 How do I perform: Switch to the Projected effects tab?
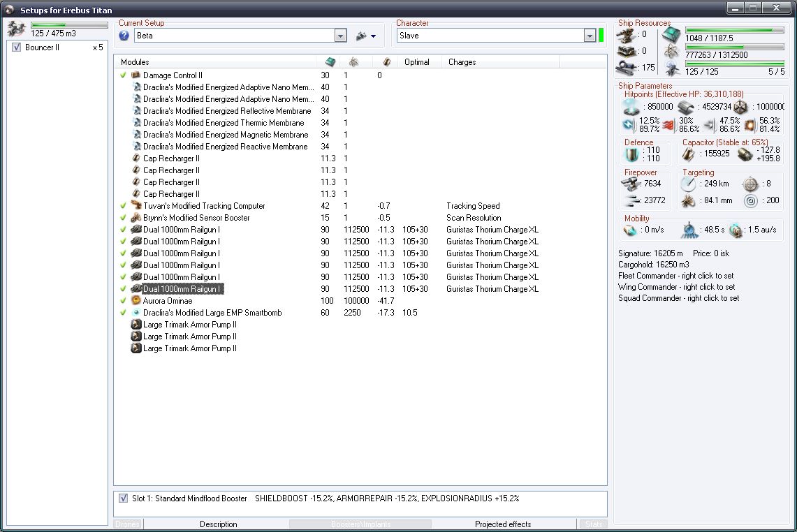(503, 524)
